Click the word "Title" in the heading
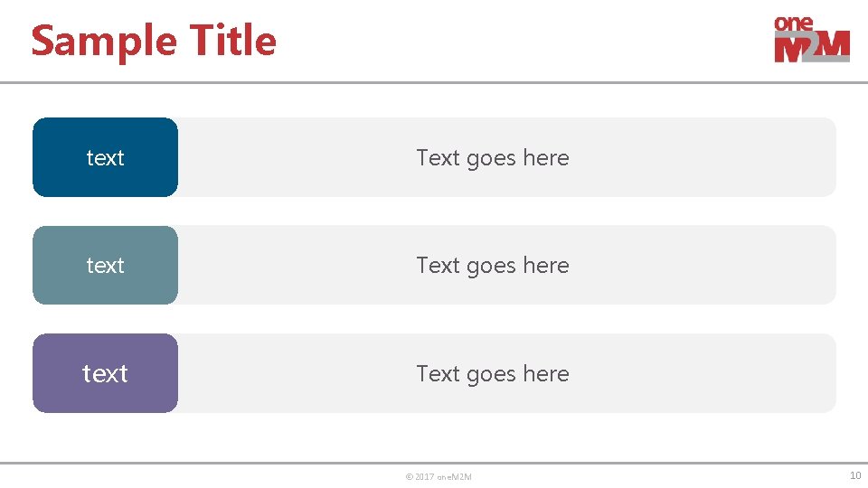868x488 pixels. point(232,41)
